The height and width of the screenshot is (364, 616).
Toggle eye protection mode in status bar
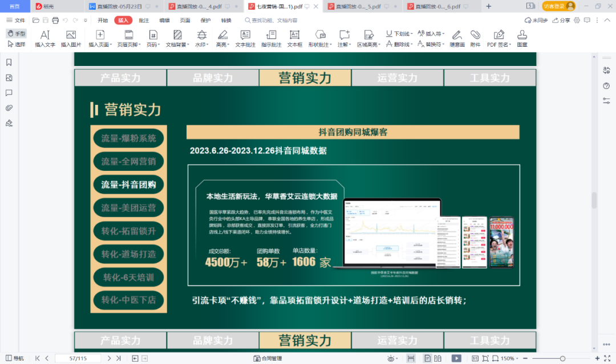[x=392, y=358]
